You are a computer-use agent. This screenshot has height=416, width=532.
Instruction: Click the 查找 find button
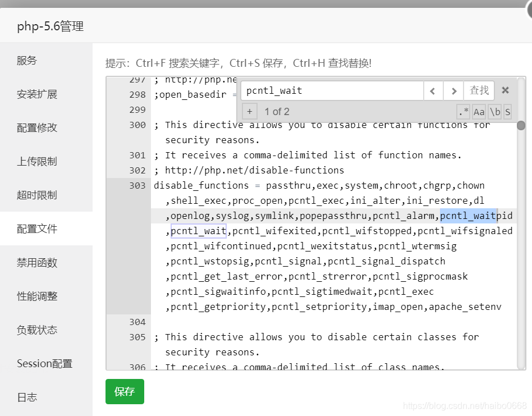[479, 90]
